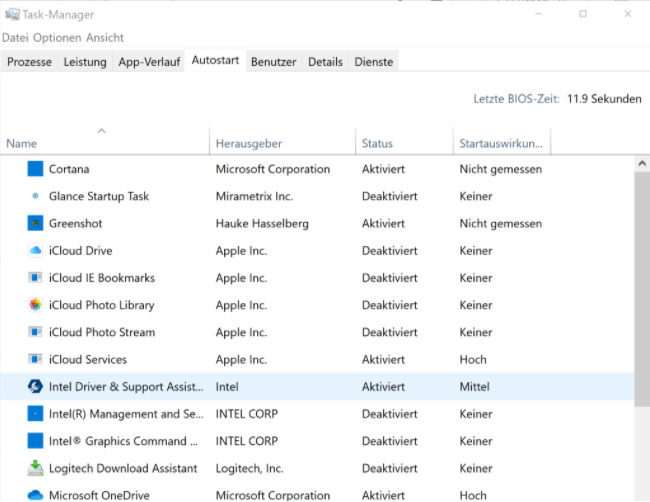
Task: Select the iCloud Drive entry
Action: tap(80, 251)
